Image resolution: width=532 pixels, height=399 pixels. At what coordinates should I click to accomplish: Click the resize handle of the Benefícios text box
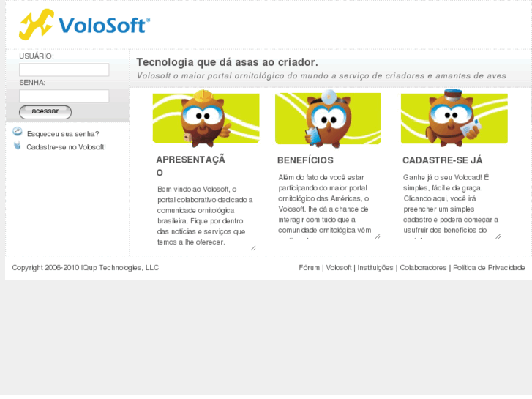click(378, 236)
